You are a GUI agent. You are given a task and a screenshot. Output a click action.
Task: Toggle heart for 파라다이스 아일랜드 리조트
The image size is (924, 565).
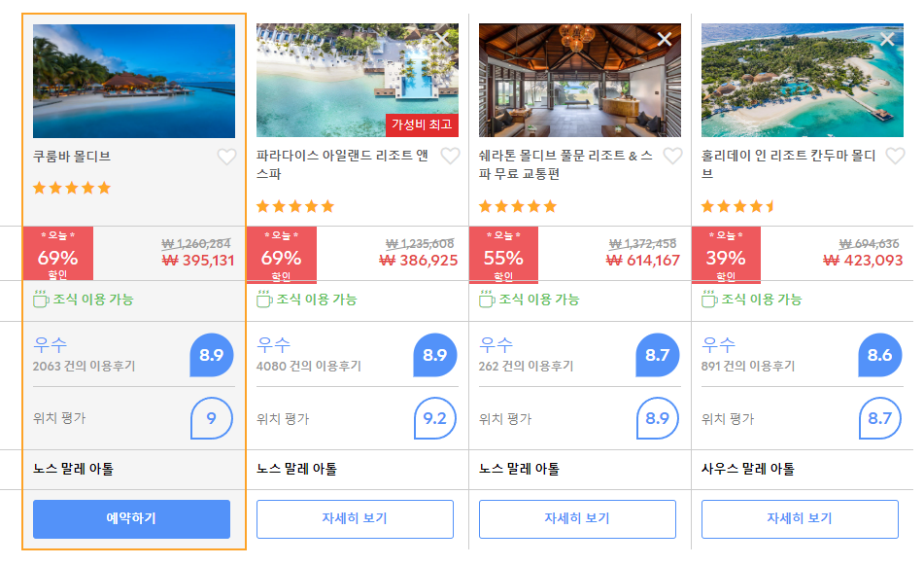[450, 156]
